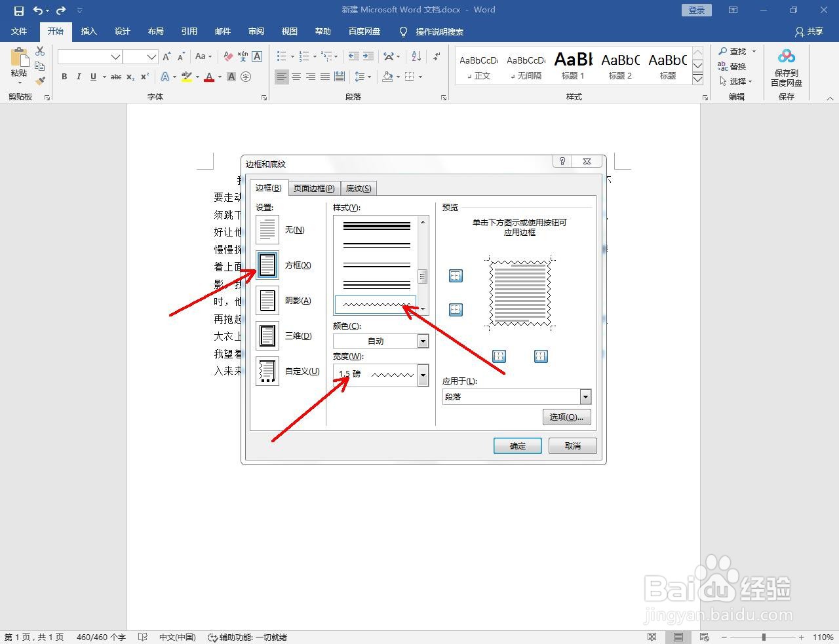
Task: Click the line spacing icon
Action: tap(360, 77)
